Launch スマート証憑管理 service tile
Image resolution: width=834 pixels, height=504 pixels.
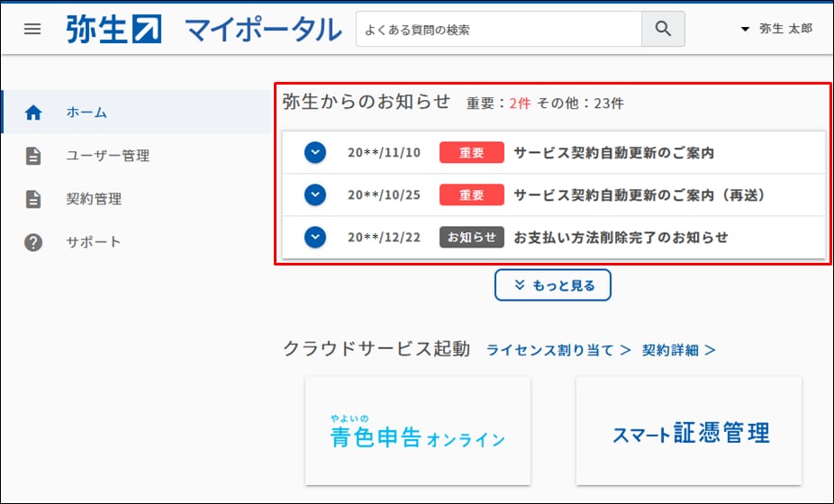689,431
